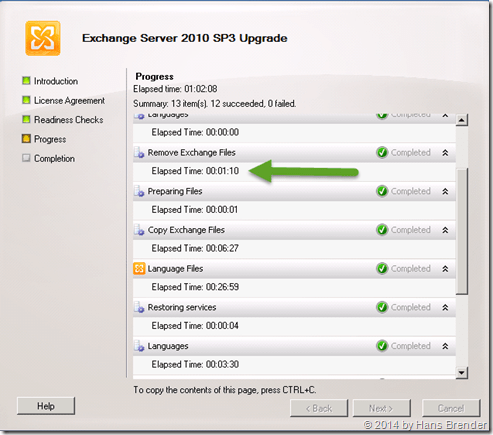
Task: Click the Elapsed Time 00:06:27 entry
Action: tap(195, 248)
